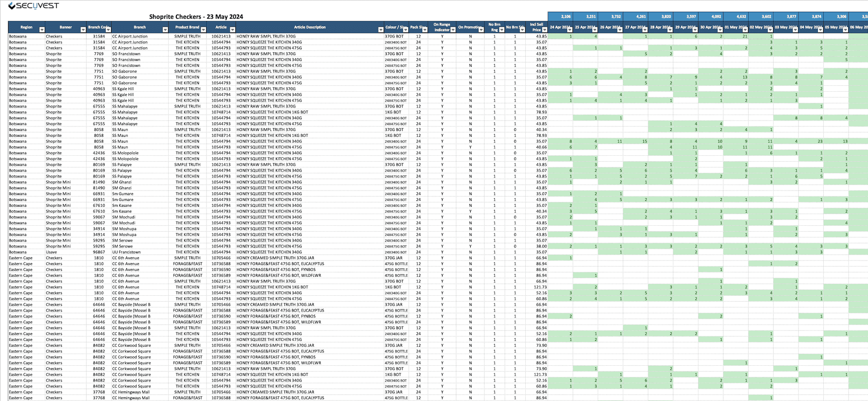Select 'CC Corkwood Square' in the 10748714 row

pyautogui.click(x=132, y=375)
